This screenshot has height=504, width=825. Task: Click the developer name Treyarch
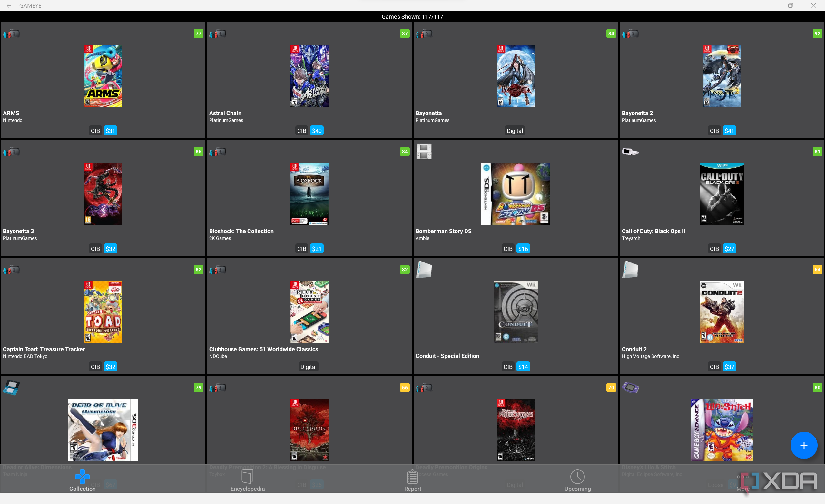tap(631, 238)
